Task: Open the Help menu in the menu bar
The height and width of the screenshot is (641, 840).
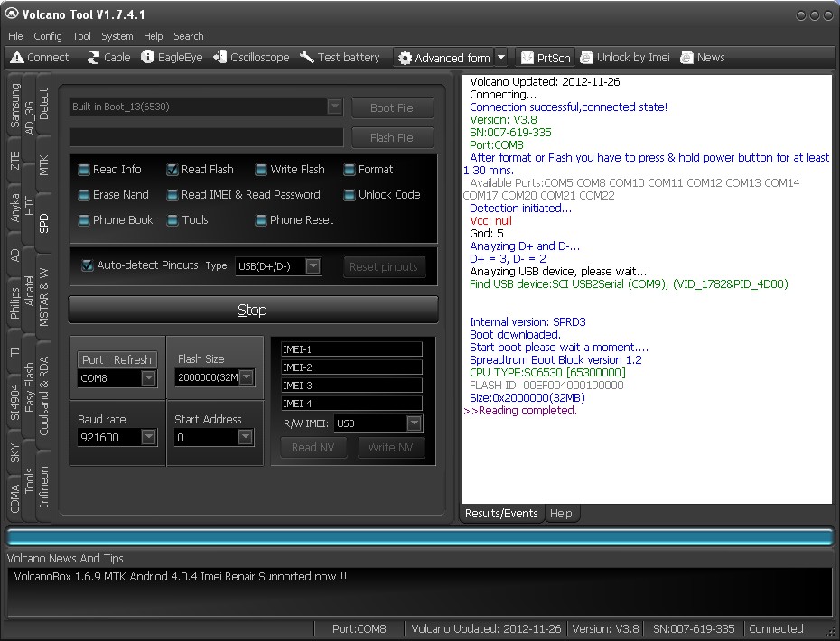Action: [154, 36]
